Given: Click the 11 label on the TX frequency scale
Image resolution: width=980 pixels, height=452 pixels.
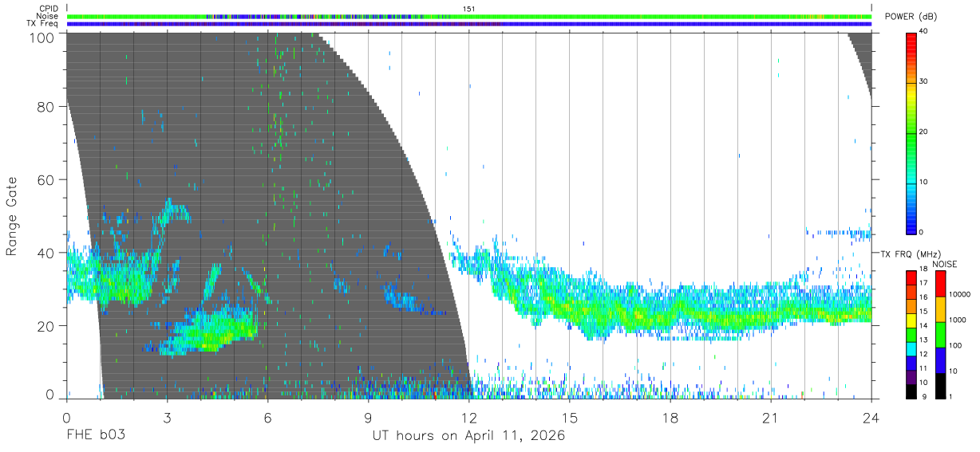Looking at the screenshot, I should (x=923, y=368).
